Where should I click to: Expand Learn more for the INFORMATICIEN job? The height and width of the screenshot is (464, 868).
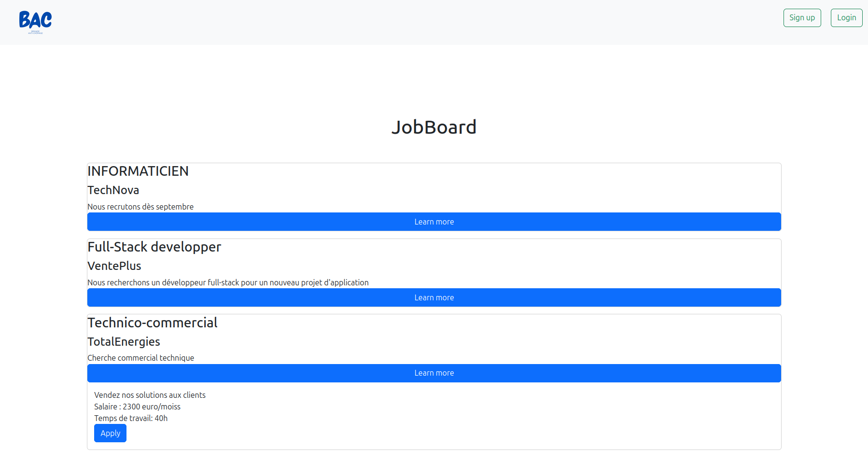pos(434,222)
